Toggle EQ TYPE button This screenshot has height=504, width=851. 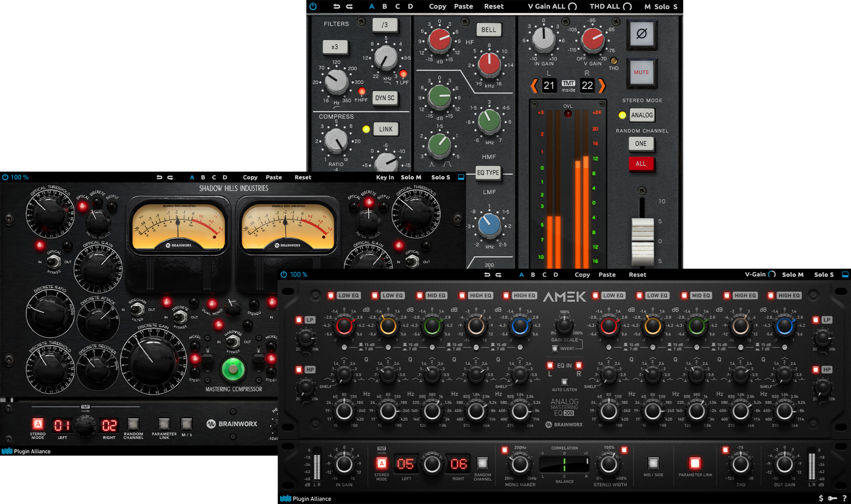(488, 172)
